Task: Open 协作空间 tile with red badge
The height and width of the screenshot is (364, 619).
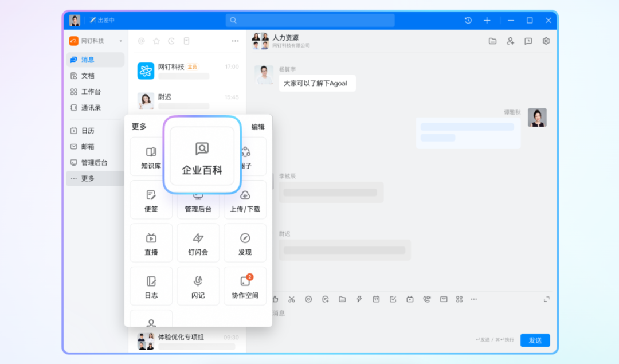Action: 245,286
